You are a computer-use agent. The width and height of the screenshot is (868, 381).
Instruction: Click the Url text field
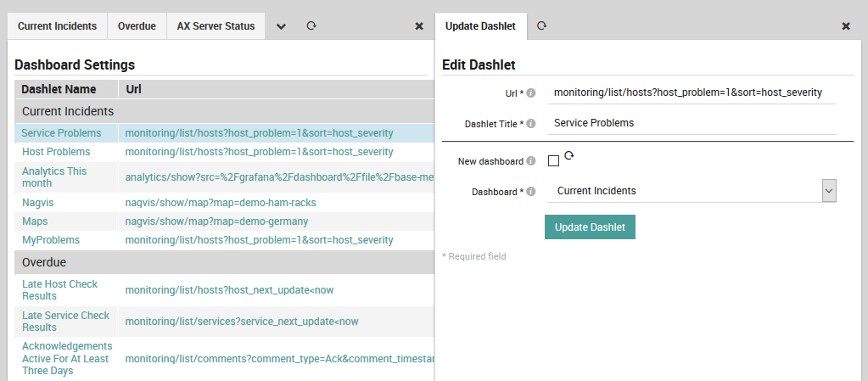click(x=692, y=92)
